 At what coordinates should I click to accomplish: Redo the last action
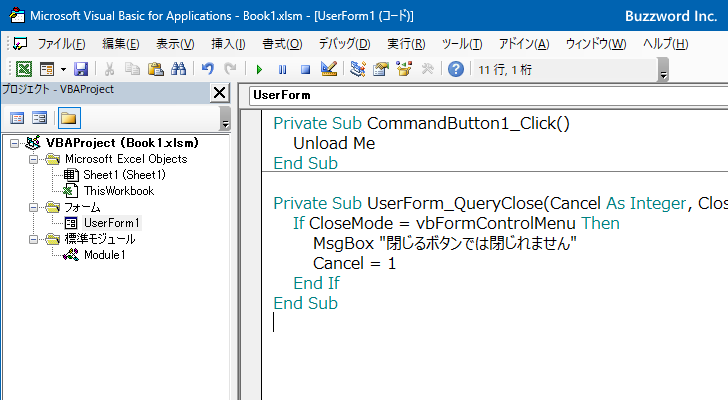pos(230,69)
